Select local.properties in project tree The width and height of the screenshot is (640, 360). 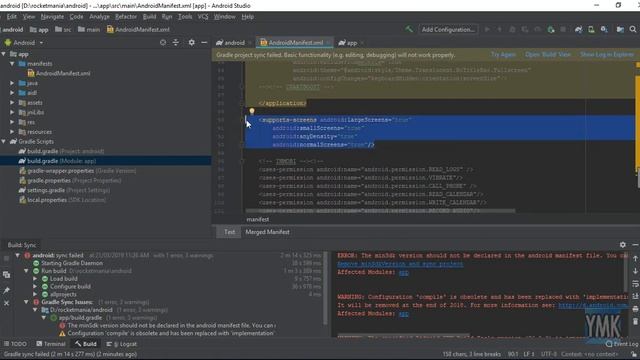62,200
